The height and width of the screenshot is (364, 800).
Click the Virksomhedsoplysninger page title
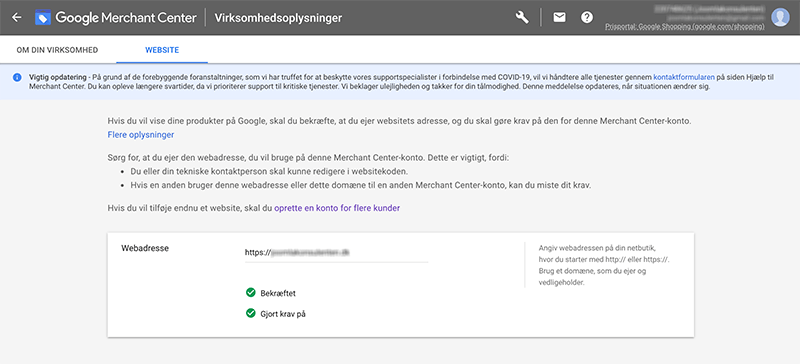coord(279,18)
